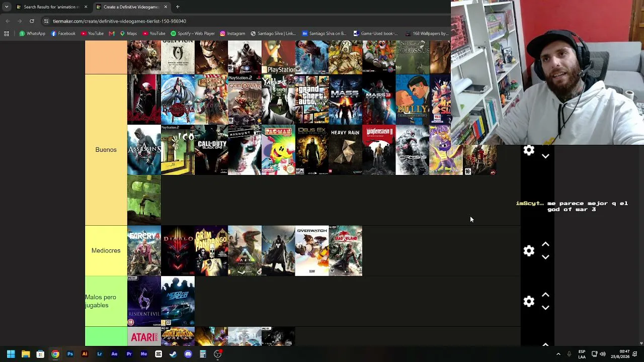
Task: Close the 'Search Results' tab
Action: coord(86,7)
